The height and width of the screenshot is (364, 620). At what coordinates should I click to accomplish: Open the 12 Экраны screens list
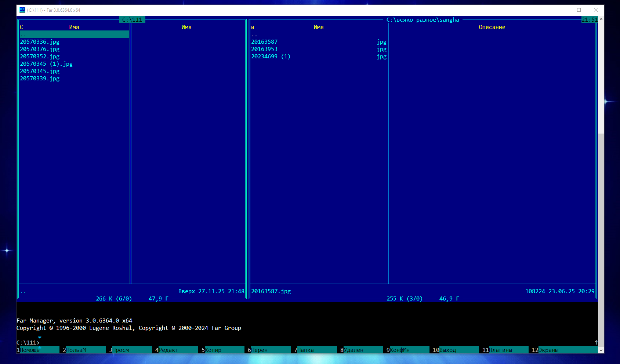click(565, 350)
